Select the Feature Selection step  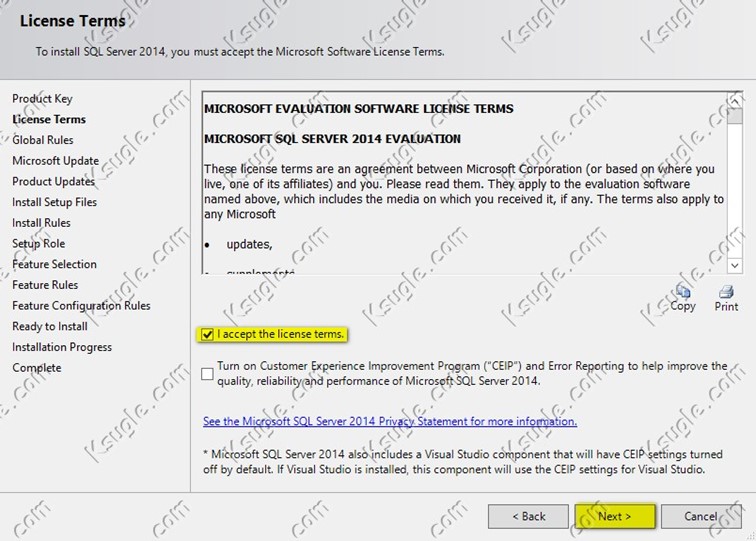54,264
